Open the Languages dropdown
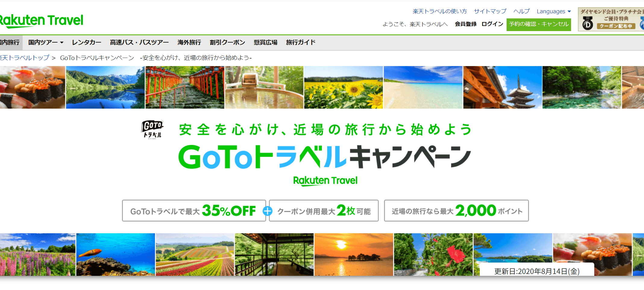 [x=554, y=11]
